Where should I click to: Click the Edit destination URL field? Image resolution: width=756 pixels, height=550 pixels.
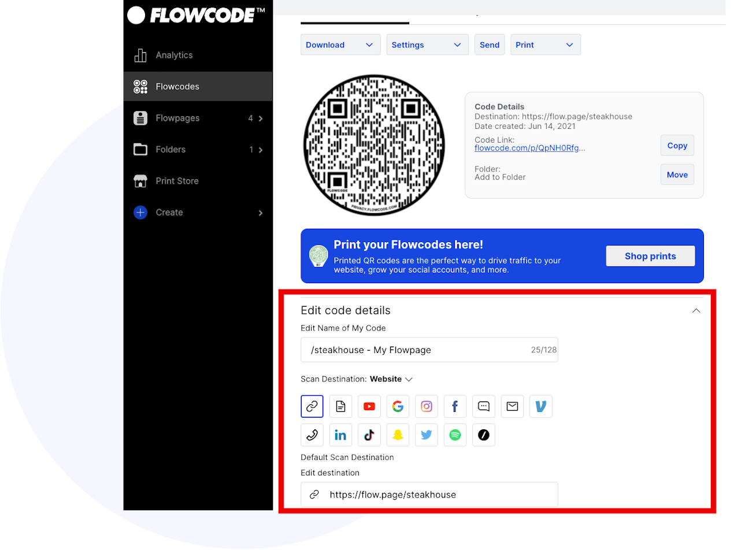[429, 495]
